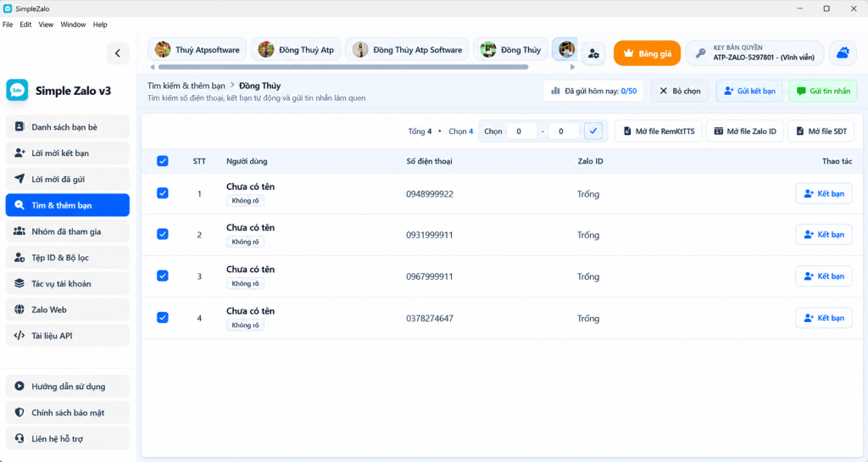Open Lời mời kết bạn section
Screen dimensions: 868x462
click(x=68, y=153)
